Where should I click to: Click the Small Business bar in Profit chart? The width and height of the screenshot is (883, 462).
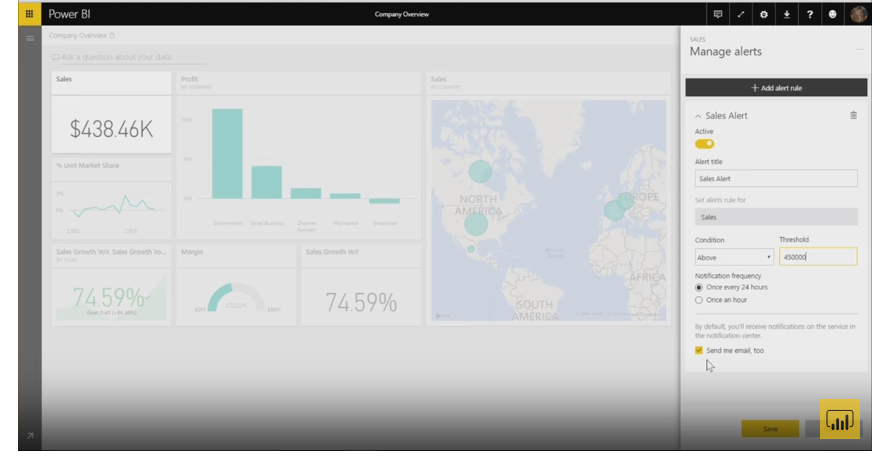[266, 182]
